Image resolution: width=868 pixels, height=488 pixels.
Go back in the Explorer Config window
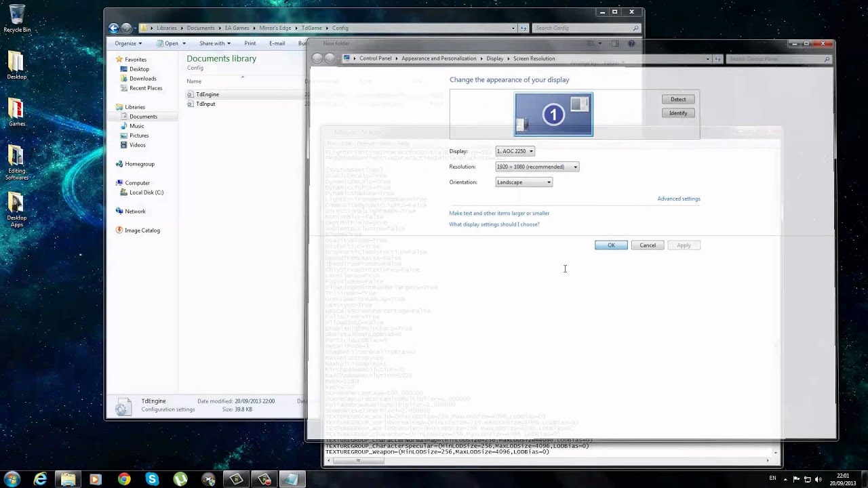coord(113,28)
